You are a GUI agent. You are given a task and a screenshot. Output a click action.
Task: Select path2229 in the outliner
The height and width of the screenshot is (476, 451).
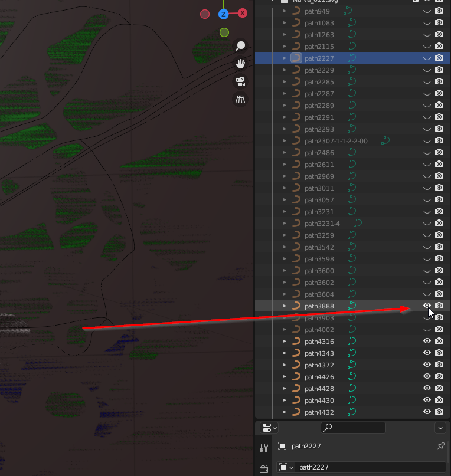pos(319,70)
